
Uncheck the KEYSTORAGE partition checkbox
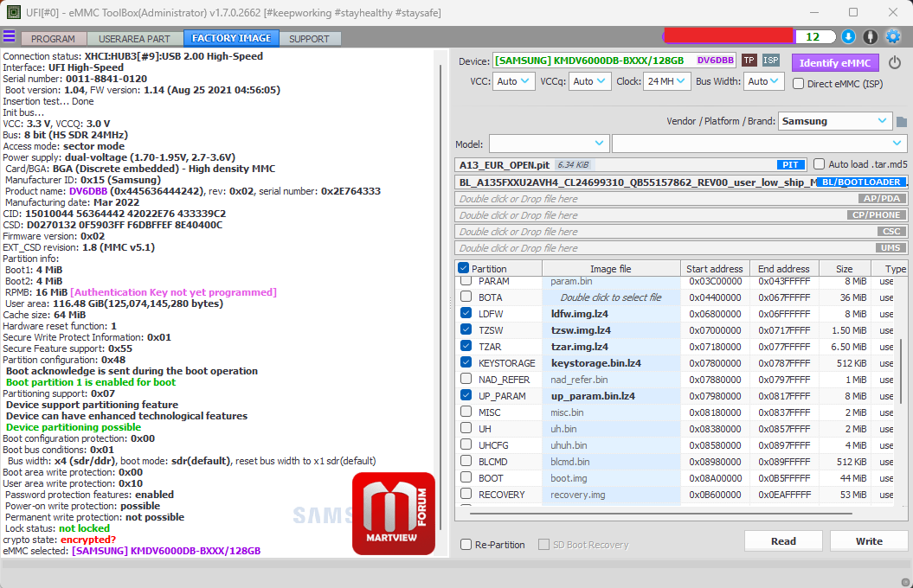point(466,362)
